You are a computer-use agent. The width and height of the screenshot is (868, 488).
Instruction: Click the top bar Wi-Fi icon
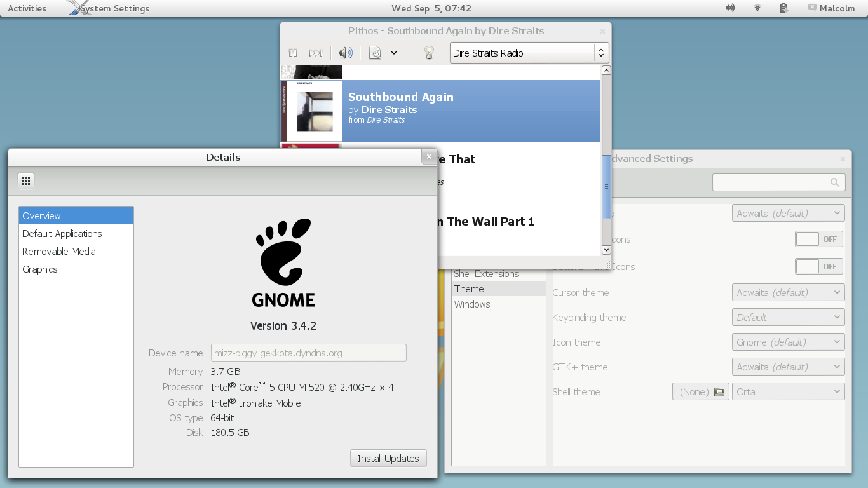pos(757,8)
